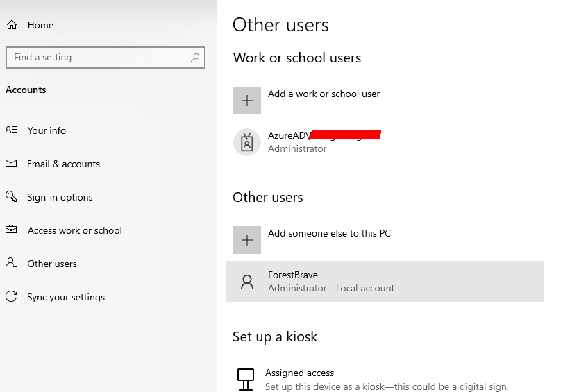The image size is (579, 392).
Task: Click the Assigned access kiosk icon
Action: click(x=246, y=379)
